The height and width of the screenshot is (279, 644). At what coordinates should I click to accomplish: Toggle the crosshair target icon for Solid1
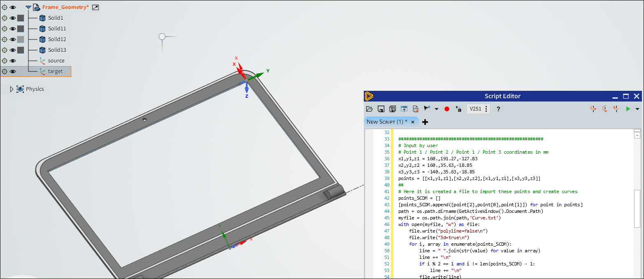coord(5,18)
